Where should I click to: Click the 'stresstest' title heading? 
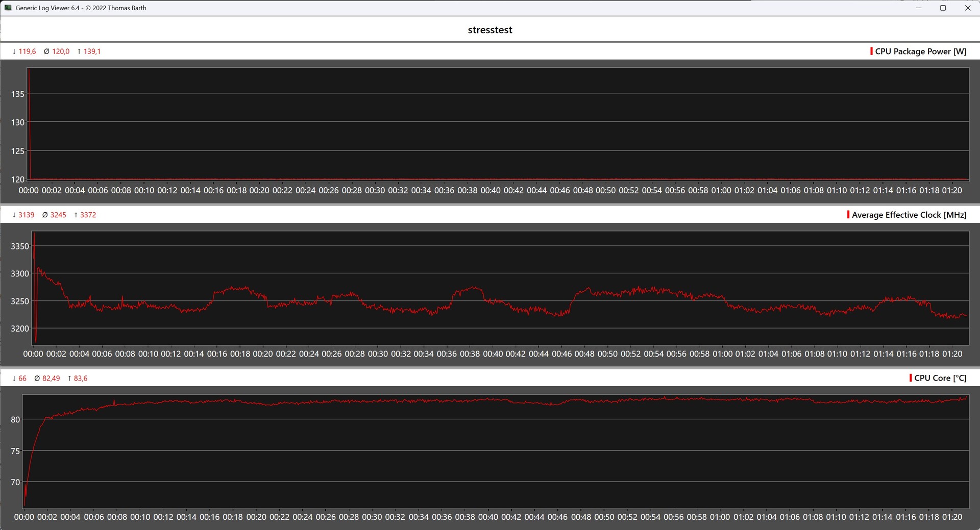[x=490, y=30]
